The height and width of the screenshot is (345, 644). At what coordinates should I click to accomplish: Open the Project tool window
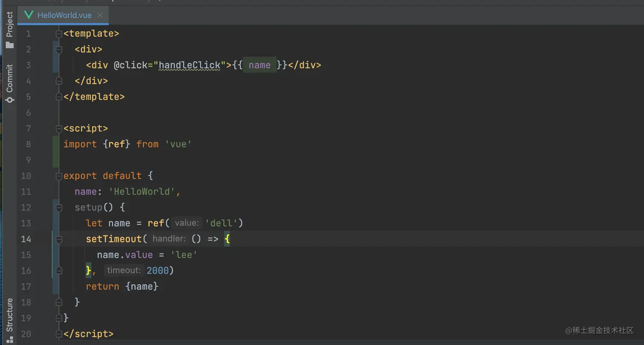pos(9,29)
